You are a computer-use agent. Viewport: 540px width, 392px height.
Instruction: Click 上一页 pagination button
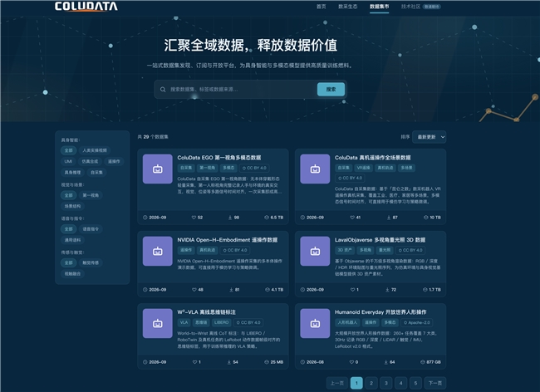point(337,383)
